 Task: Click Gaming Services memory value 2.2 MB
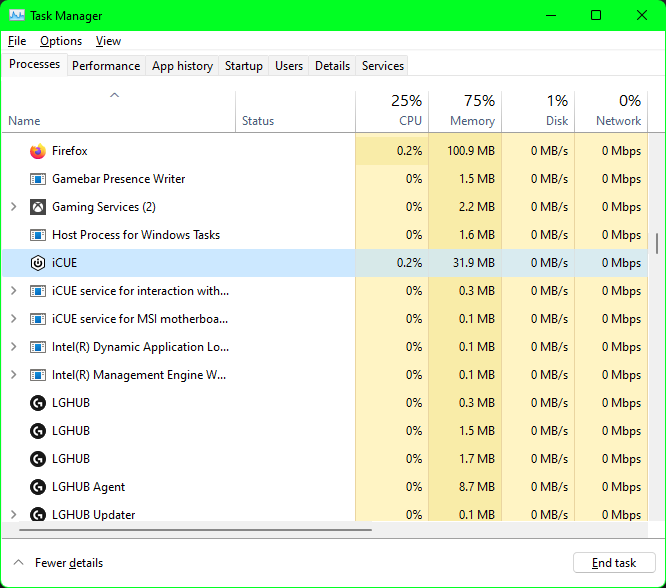(x=477, y=207)
